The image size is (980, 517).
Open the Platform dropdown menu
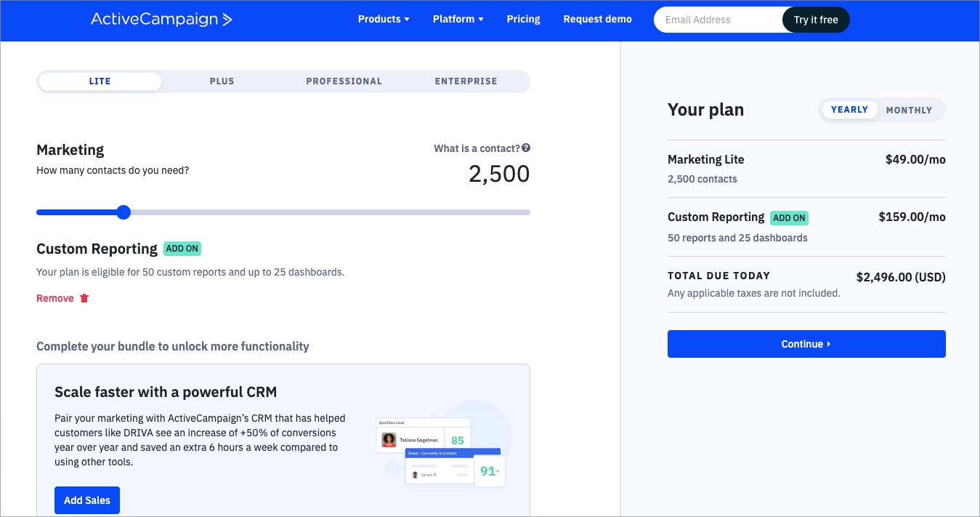[x=458, y=19]
